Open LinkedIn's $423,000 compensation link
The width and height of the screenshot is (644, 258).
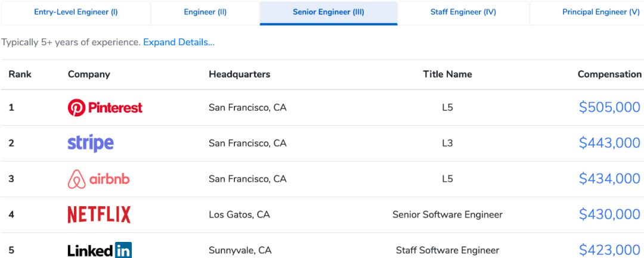(609, 250)
